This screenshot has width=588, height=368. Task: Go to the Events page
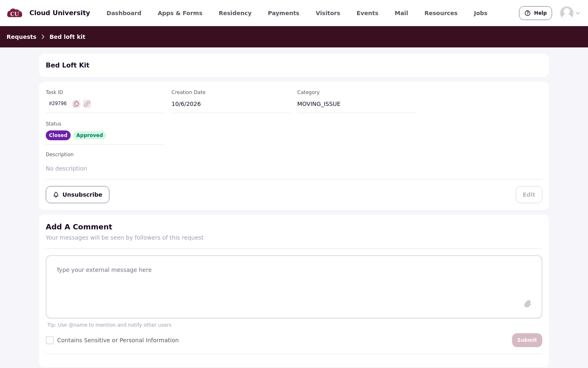point(367,13)
